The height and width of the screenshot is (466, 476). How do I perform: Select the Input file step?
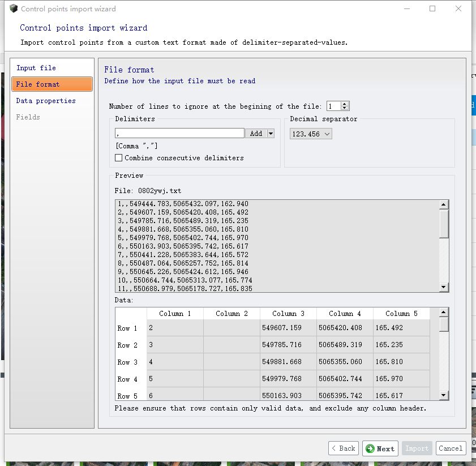click(x=36, y=68)
